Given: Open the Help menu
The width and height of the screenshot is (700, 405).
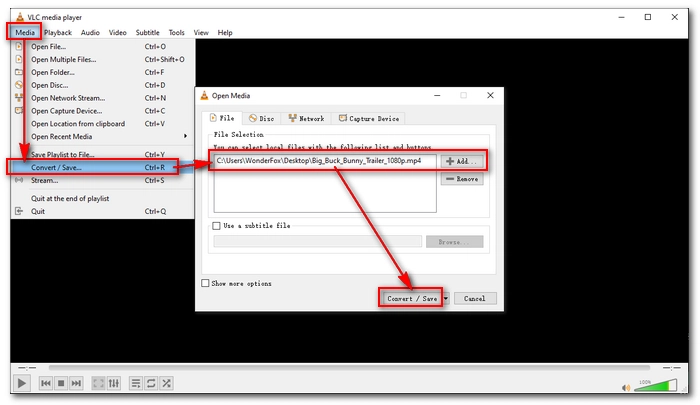Looking at the screenshot, I should click(x=225, y=32).
